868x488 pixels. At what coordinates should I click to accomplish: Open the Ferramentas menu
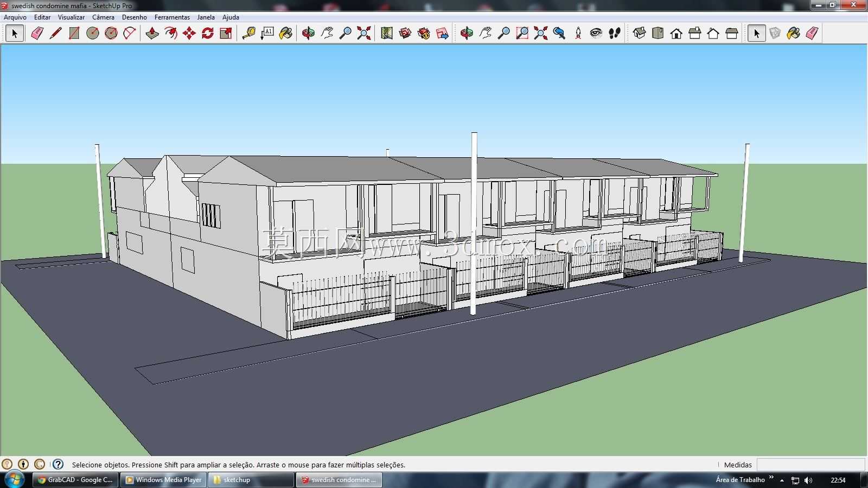172,17
